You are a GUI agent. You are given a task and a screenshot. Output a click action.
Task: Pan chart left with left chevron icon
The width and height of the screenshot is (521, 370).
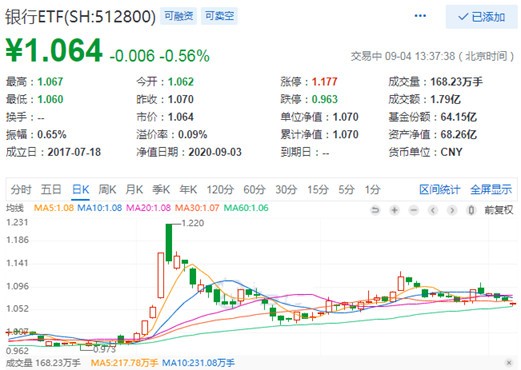(433, 210)
